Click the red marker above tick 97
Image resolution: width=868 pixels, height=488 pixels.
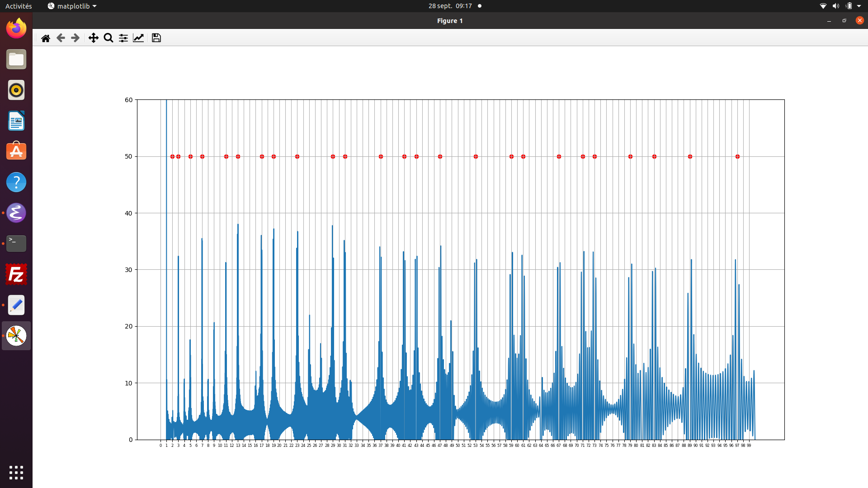[x=737, y=157]
